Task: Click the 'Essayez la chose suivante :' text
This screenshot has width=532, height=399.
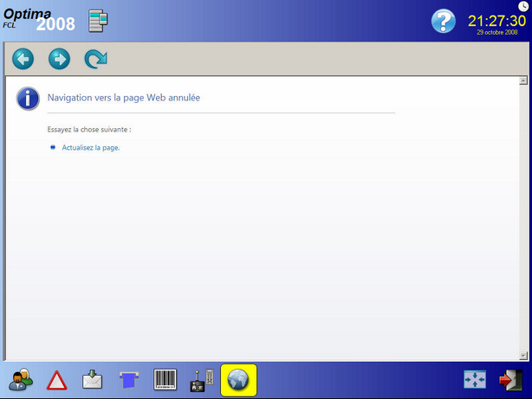Action: [x=89, y=130]
